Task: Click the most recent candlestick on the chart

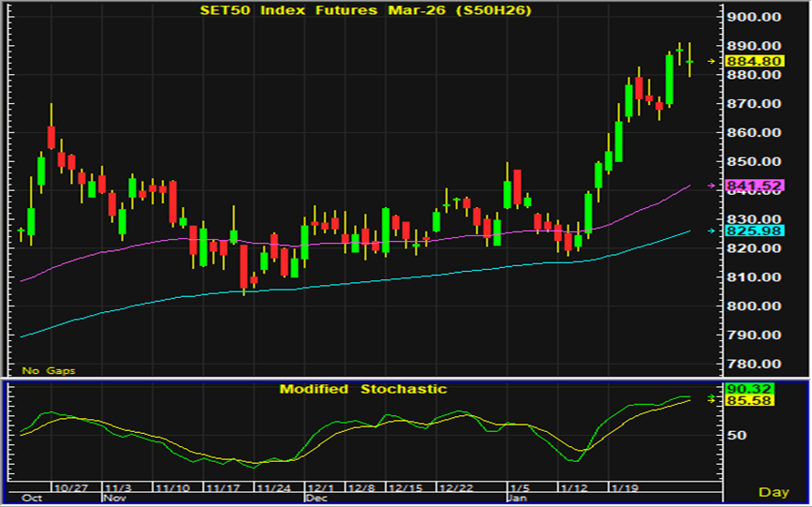Action: click(689, 61)
